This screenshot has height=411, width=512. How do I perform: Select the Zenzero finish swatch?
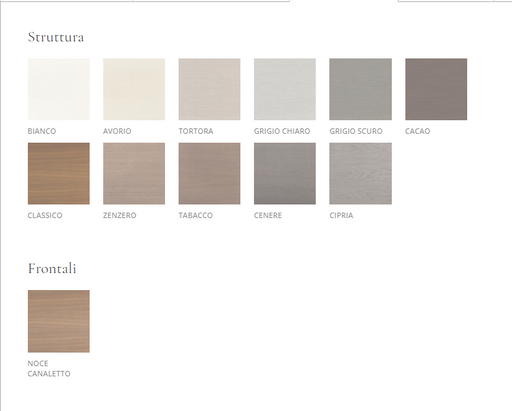tap(134, 174)
